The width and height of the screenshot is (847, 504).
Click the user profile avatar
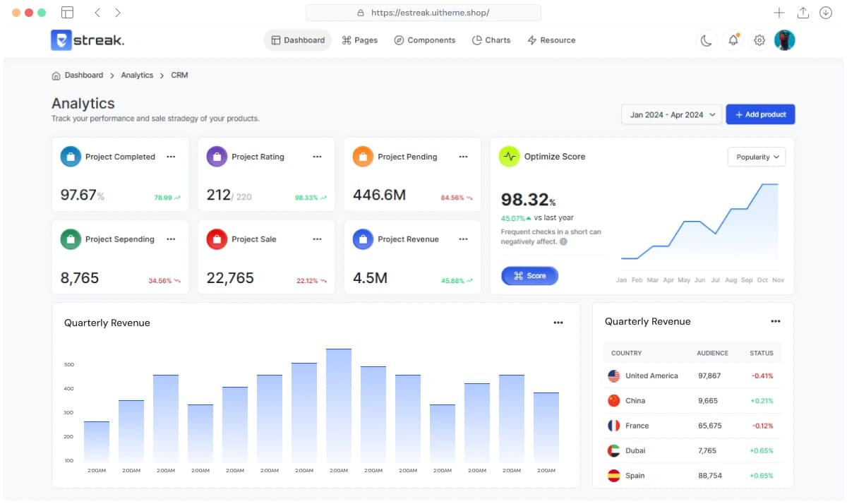point(784,40)
